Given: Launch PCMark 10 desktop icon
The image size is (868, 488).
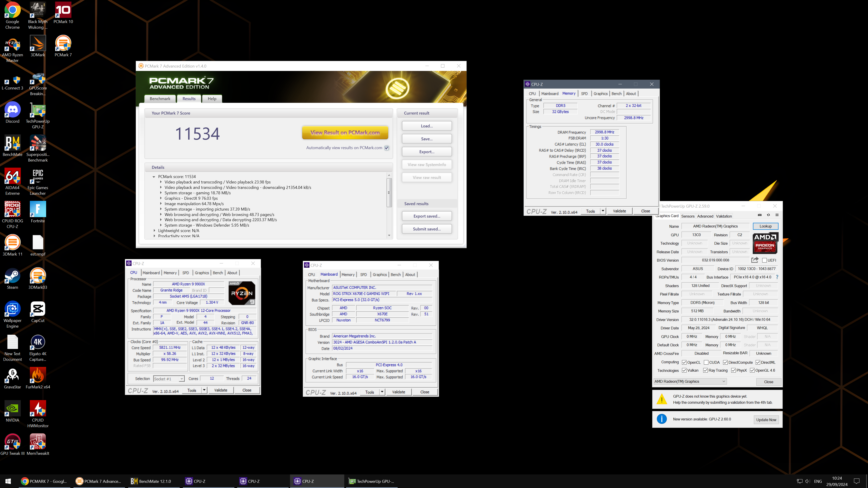Looking at the screenshot, I should point(63,13).
